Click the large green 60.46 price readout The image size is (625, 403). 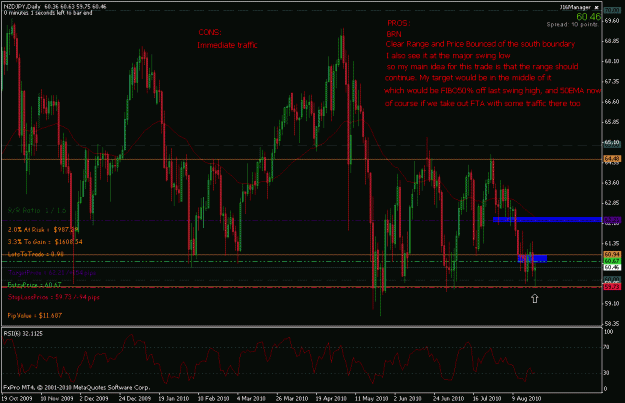pos(588,17)
